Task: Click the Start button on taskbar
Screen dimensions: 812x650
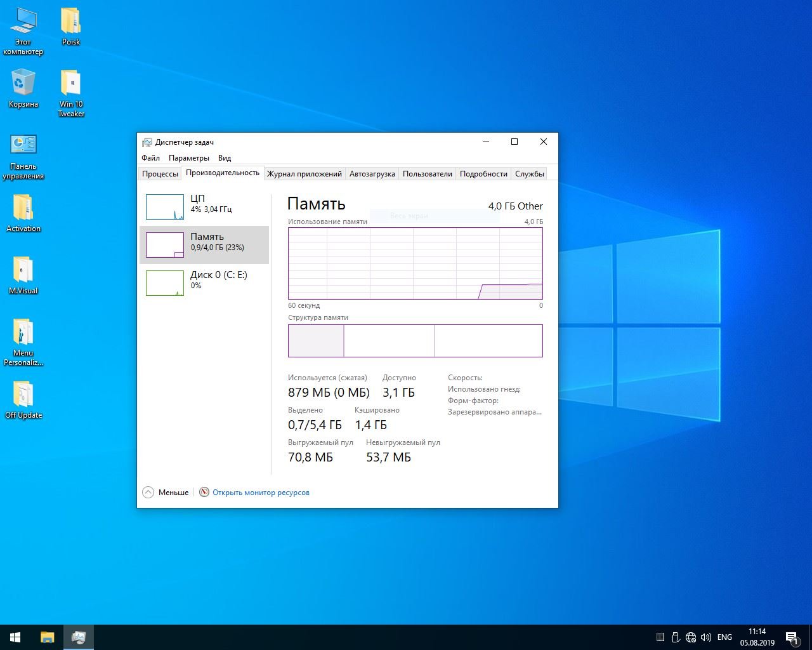Action: [15, 637]
